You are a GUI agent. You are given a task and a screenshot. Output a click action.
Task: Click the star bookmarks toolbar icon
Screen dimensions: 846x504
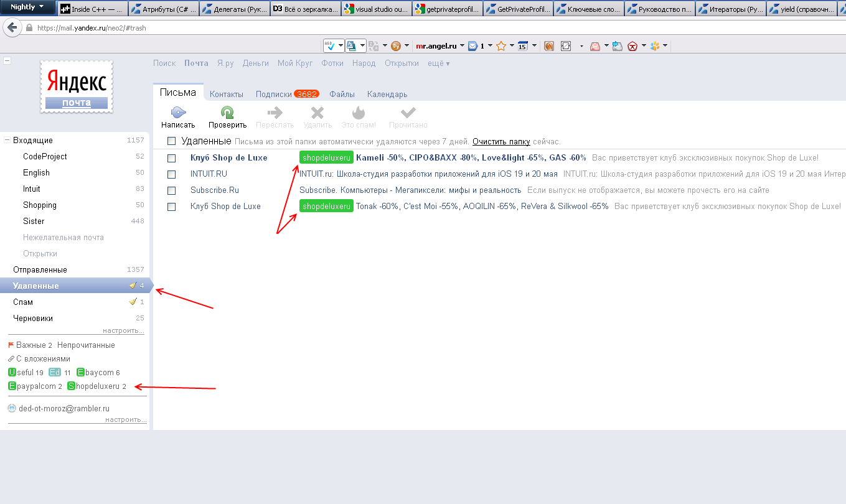(x=501, y=46)
